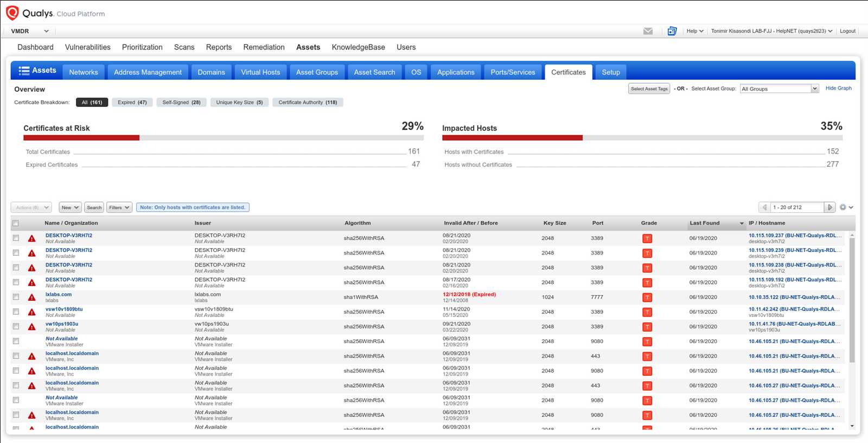Click the Select Asset Tags button
Image resolution: width=868 pixels, height=443 pixels.
tap(649, 88)
